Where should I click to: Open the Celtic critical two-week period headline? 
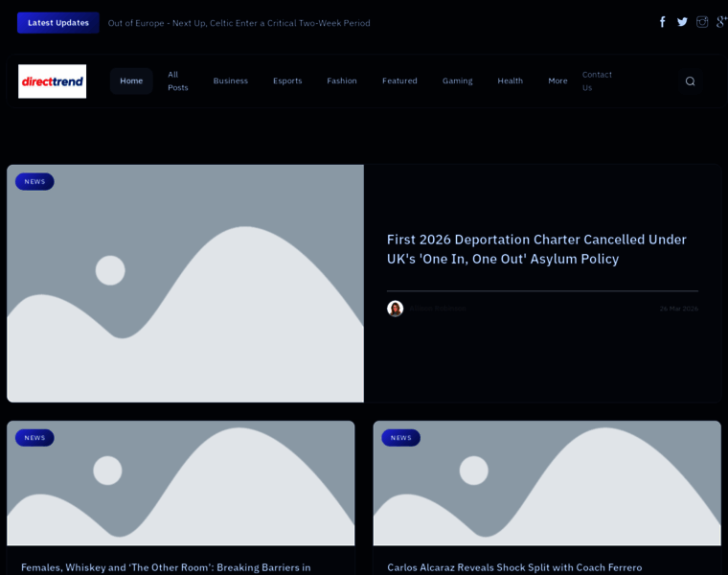[x=239, y=23]
